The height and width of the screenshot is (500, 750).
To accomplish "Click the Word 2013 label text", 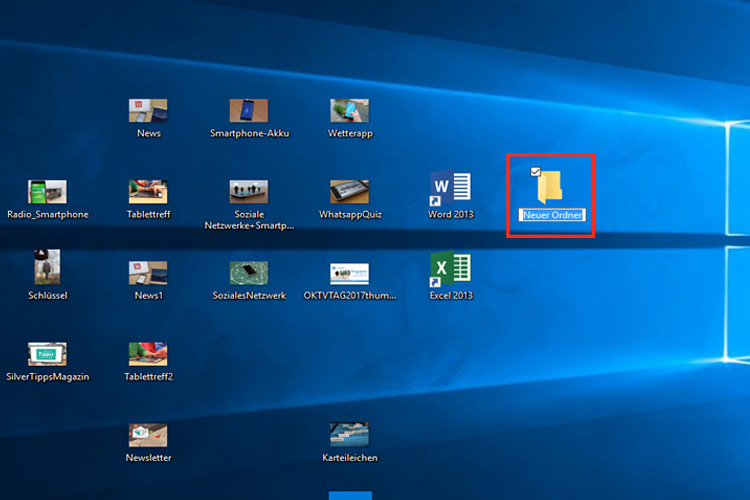I will coord(451,214).
